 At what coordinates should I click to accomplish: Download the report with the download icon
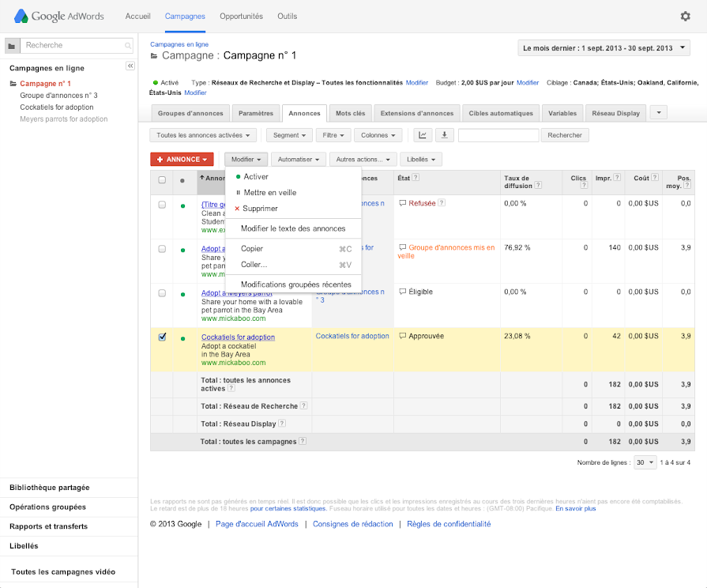click(x=445, y=135)
